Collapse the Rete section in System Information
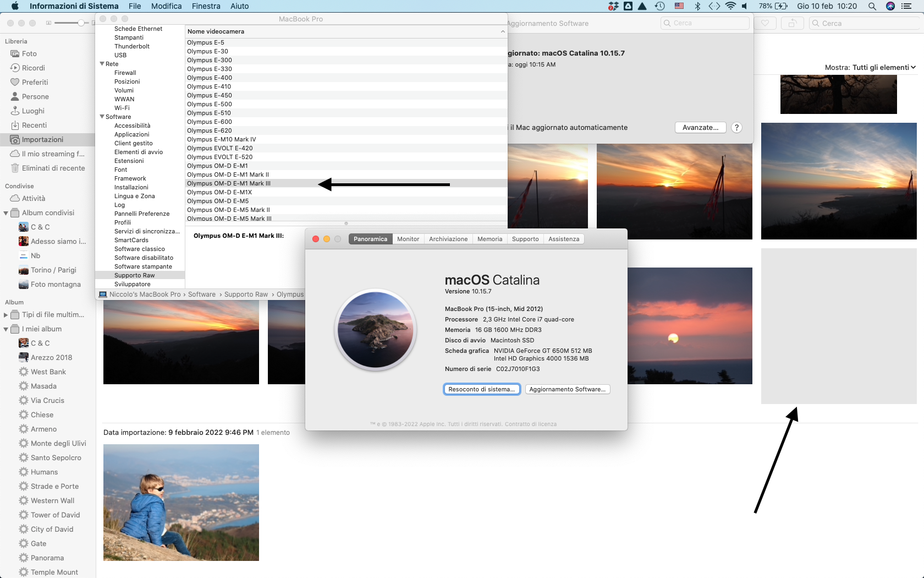 point(102,64)
